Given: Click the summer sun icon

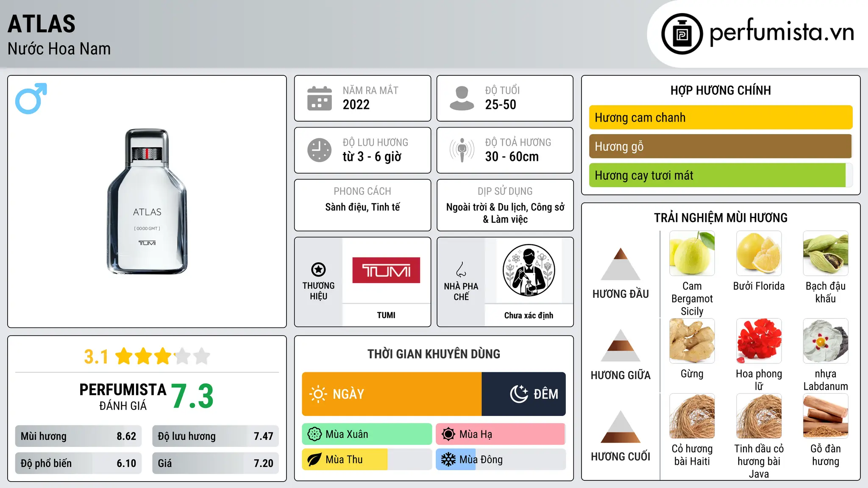Looking at the screenshot, I should coord(448,434).
